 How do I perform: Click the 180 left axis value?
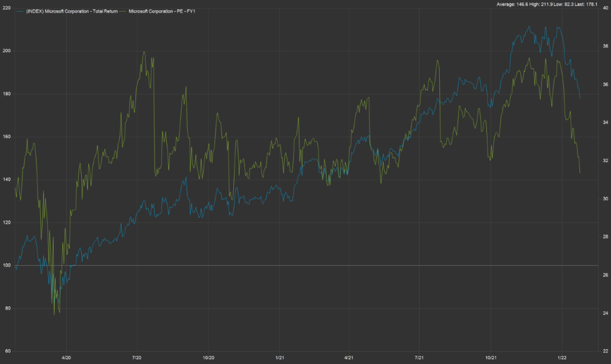[x=7, y=94]
